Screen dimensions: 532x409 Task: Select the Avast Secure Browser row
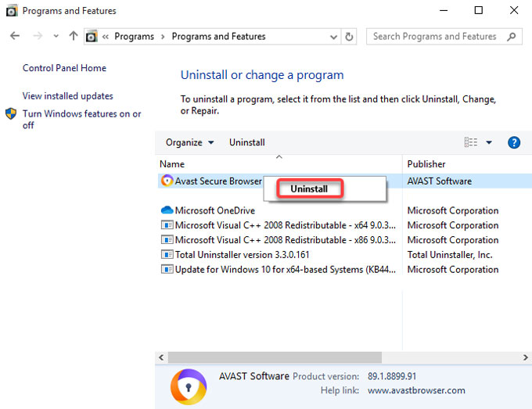(x=345, y=181)
